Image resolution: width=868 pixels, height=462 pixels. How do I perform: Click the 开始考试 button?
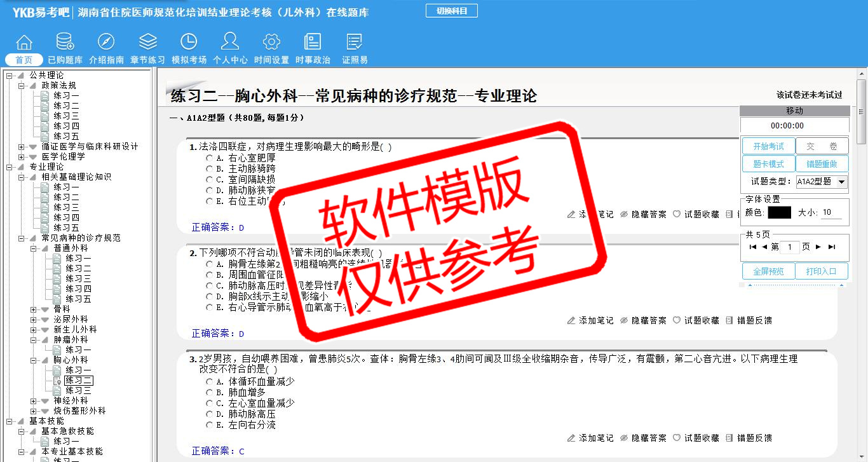pyautogui.click(x=768, y=146)
